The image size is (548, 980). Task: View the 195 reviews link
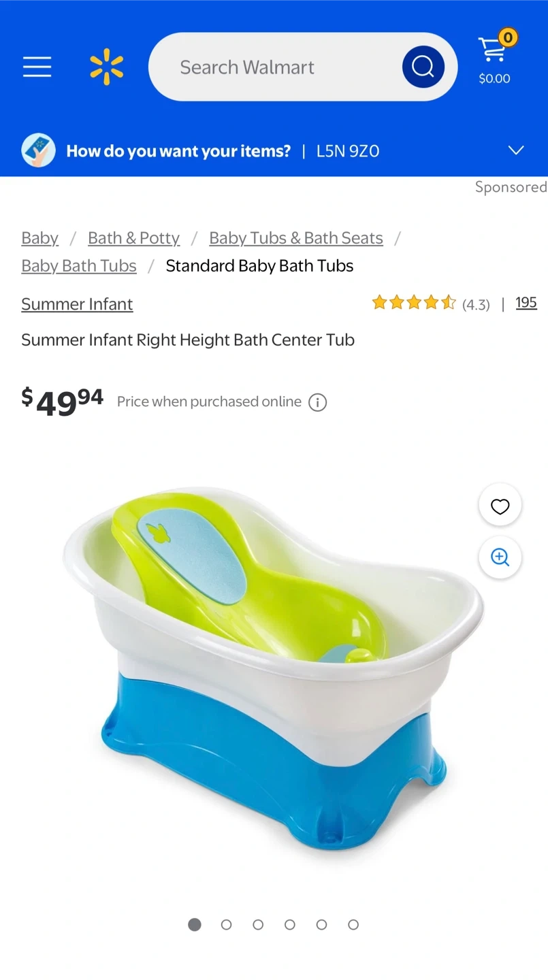tap(526, 303)
